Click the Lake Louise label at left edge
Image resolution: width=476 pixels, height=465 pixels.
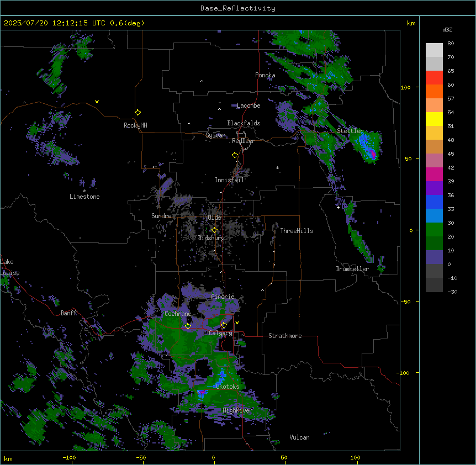point(10,267)
